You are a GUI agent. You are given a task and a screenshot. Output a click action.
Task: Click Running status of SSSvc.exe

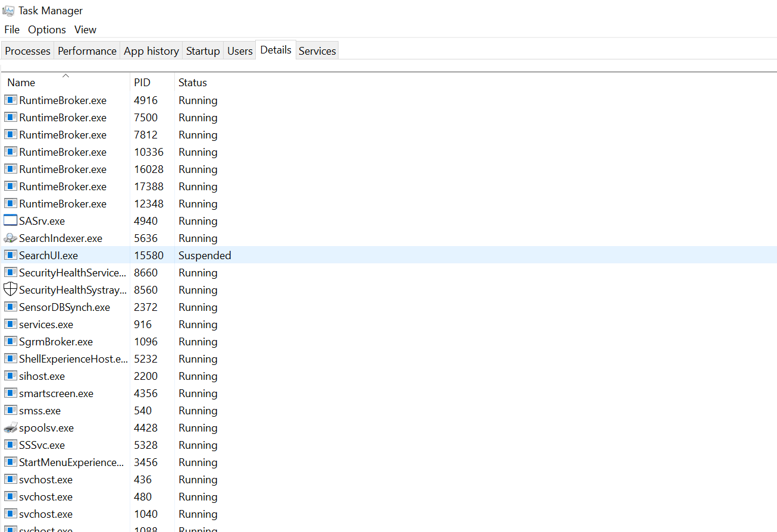[x=198, y=445]
